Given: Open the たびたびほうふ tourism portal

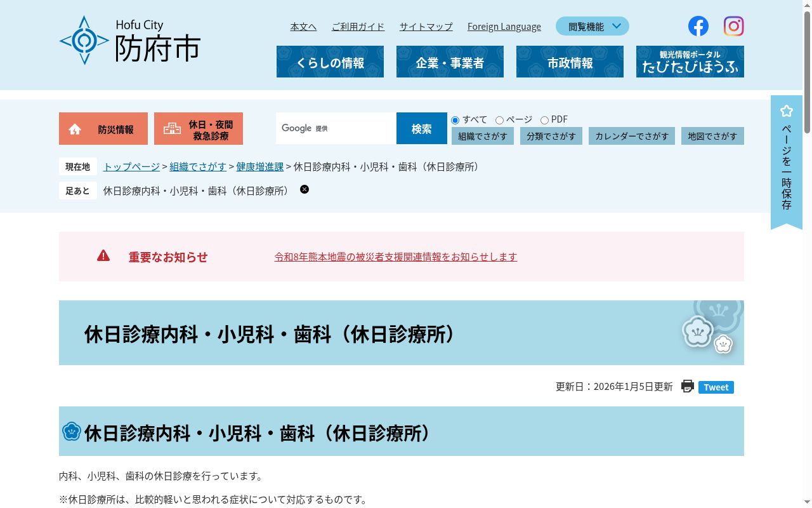Looking at the screenshot, I should [x=690, y=62].
